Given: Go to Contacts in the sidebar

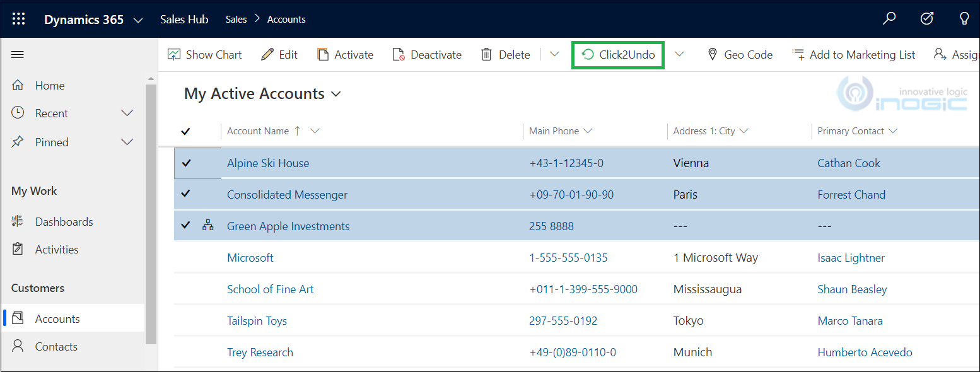Looking at the screenshot, I should [56, 347].
